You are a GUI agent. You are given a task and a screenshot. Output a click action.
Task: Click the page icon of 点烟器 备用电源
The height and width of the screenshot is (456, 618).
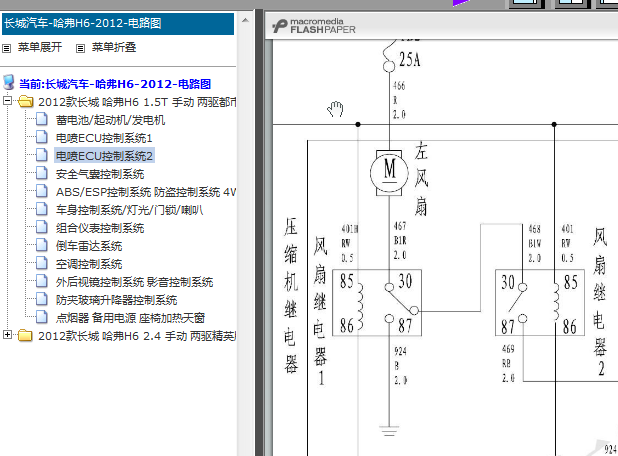(42, 317)
